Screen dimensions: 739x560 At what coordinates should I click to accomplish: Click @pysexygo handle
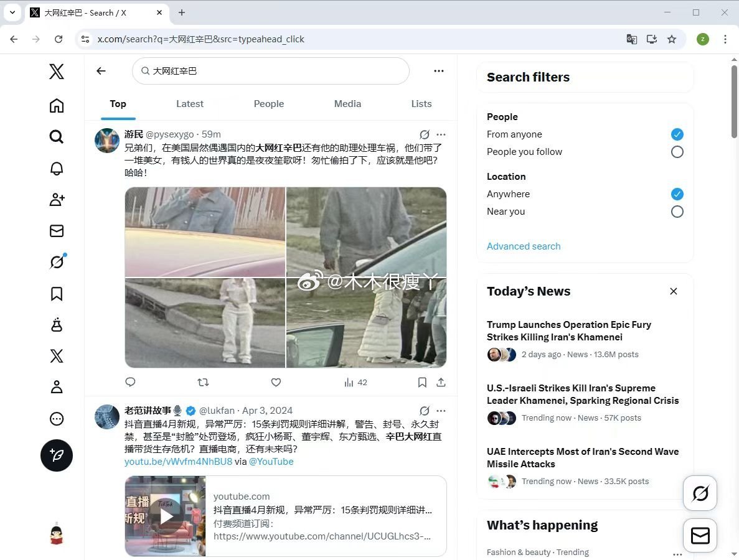[x=170, y=134]
